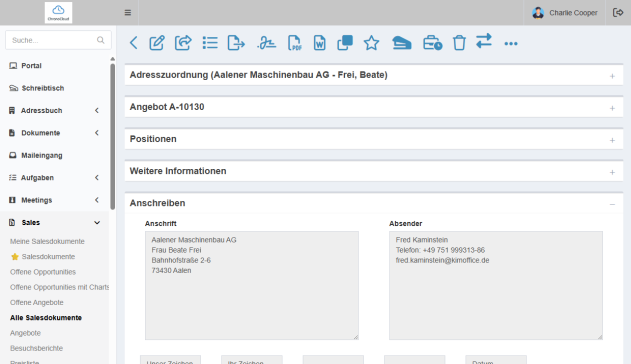Expand Angebot A-10130 section plus
Screen dimensions: 631x364
tap(612, 108)
